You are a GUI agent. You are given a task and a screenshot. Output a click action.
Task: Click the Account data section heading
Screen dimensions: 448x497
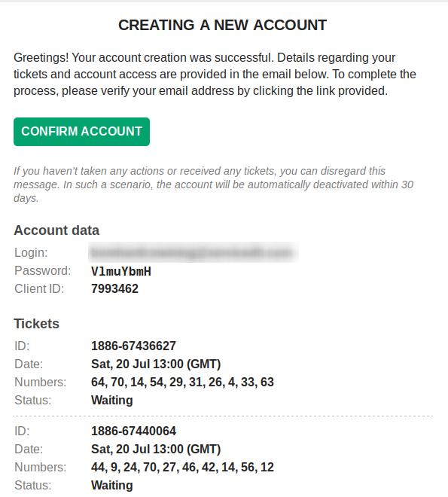(x=56, y=230)
